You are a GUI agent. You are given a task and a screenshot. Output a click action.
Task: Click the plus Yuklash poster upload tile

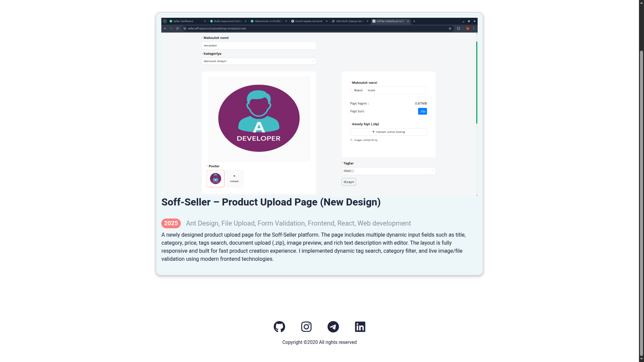click(x=234, y=179)
